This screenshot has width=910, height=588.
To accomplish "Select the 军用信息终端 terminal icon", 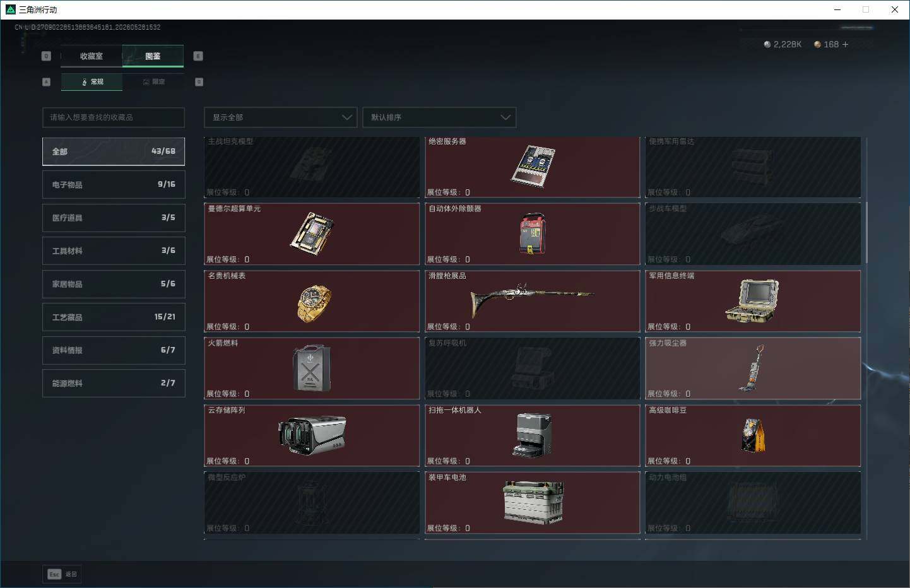I will [x=752, y=301].
